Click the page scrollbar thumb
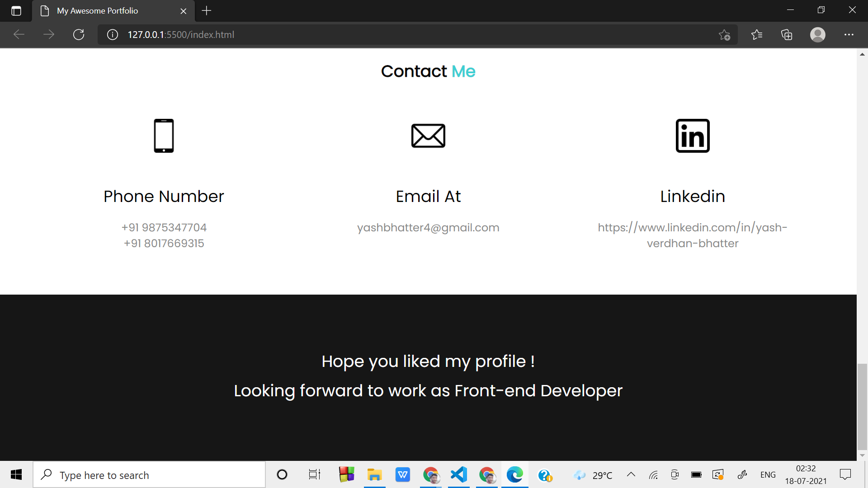The height and width of the screenshot is (488, 868). (862, 407)
